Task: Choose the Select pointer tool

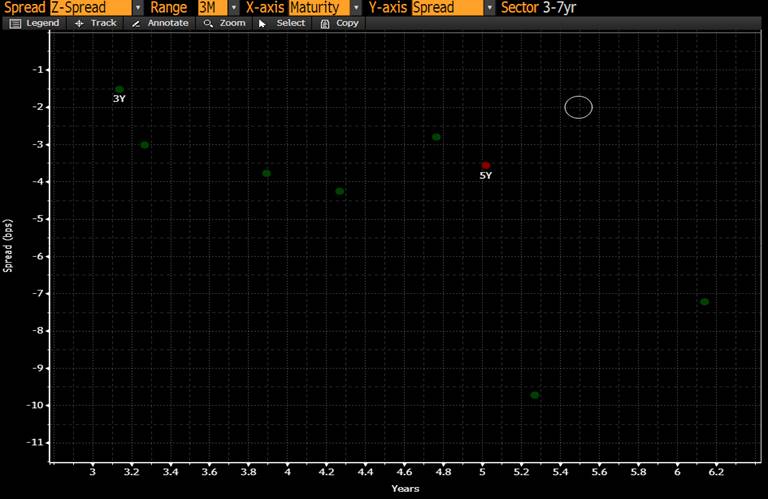Action: (x=262, y=24)
